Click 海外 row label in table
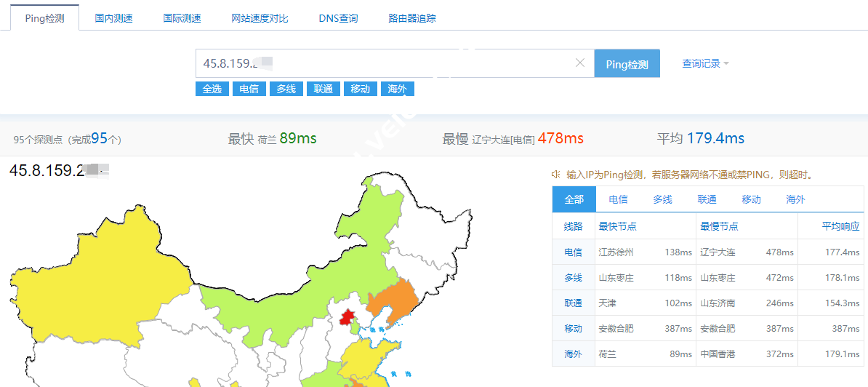Viewport: 868px width, 387px height. (x=574, y=354)
